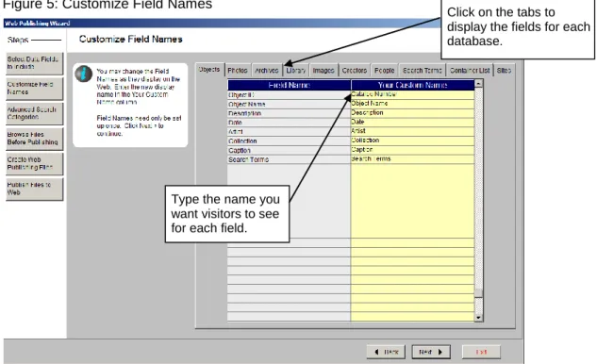Edit custom name for Artist

[x=412, y=131]
